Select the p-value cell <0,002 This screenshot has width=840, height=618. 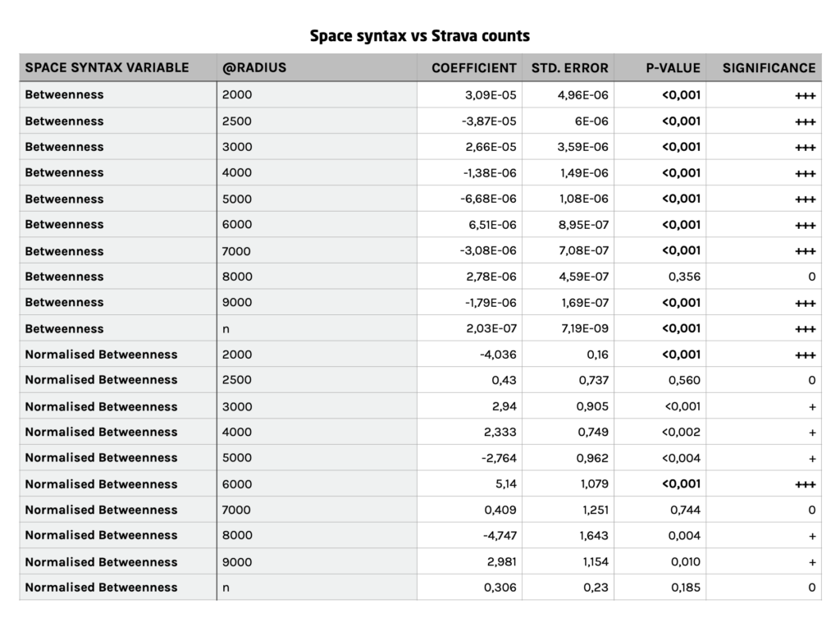(x=680, y=432)
